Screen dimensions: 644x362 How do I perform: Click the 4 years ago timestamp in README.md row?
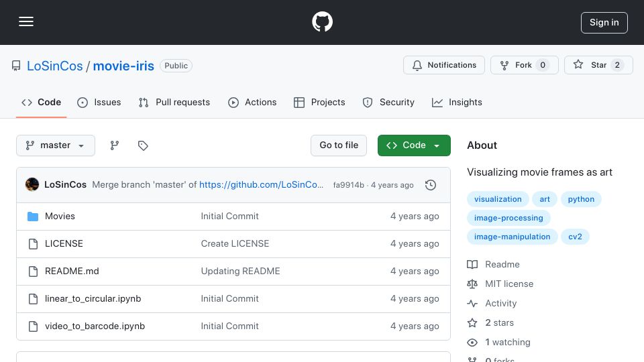tap(415, 271)
